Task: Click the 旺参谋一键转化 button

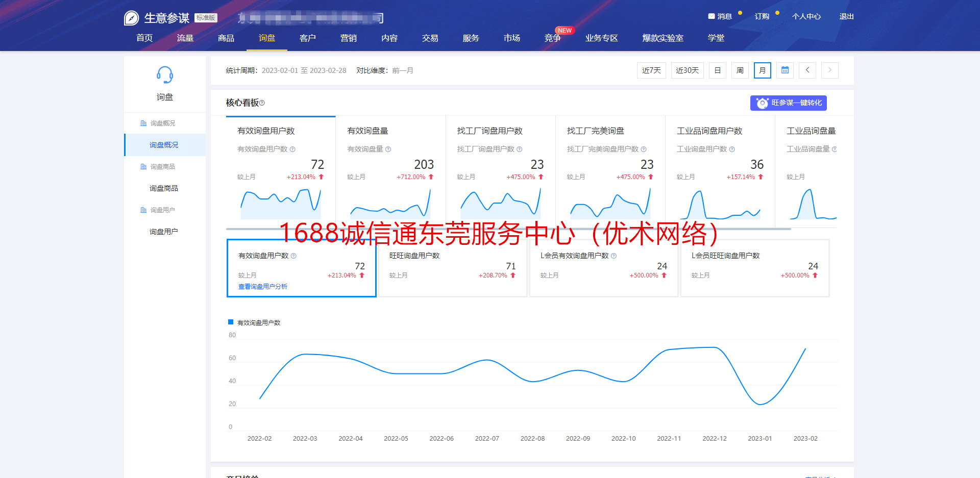Action: [x=788, y=103]
